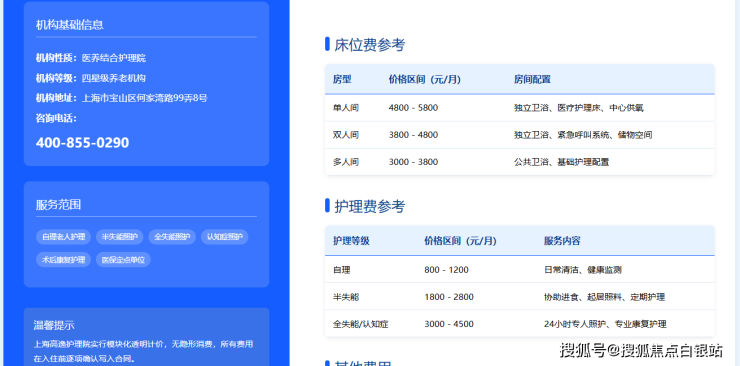Image resolution: width=740 pixels, height=366 pixels.
Task: Click the 自理老人护理 service tag
Action: tap(63, 237)
